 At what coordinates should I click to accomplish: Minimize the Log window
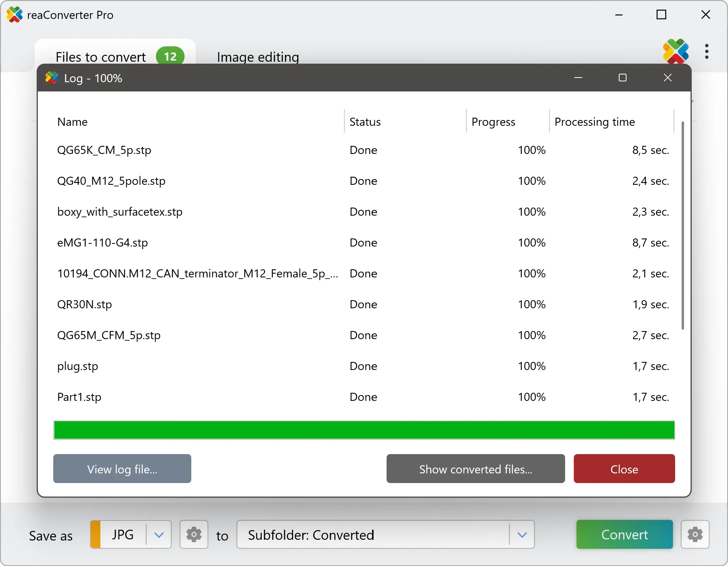pyautogui.click(x=578, y=78)
